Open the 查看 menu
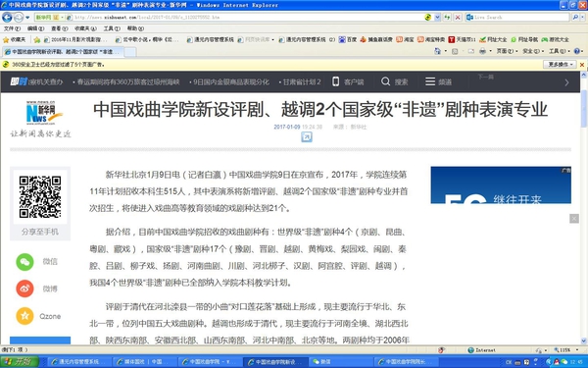 coord(59,28)
